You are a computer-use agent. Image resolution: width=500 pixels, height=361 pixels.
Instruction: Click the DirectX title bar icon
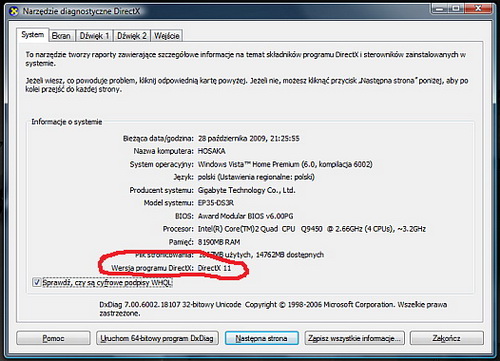[14, 11]
